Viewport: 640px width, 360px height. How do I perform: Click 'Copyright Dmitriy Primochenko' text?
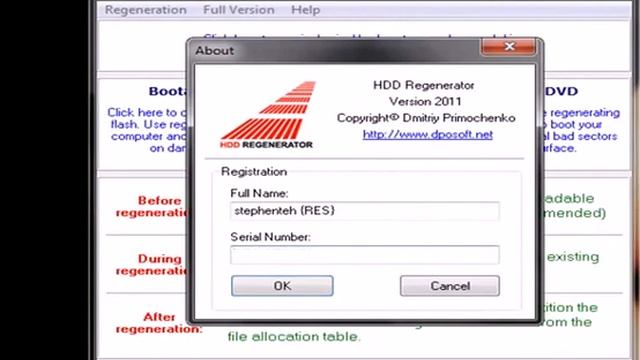[426, 118]
